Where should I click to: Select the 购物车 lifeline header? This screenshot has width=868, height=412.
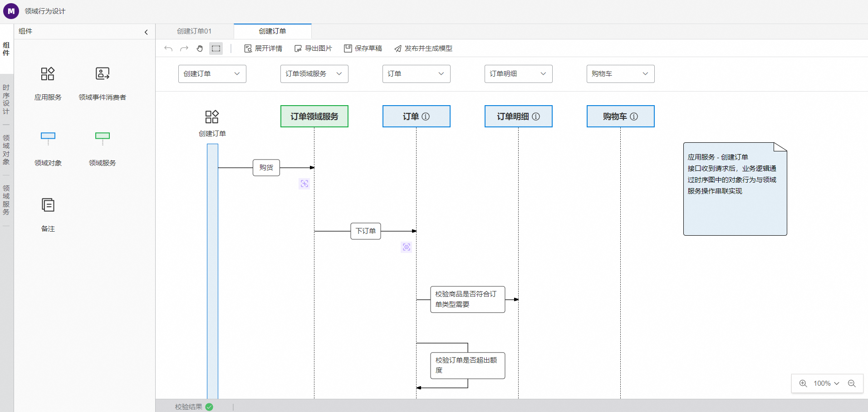coord(621,116)
